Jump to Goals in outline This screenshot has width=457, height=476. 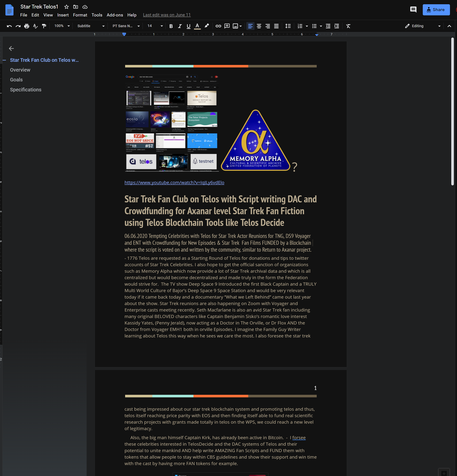16,80
